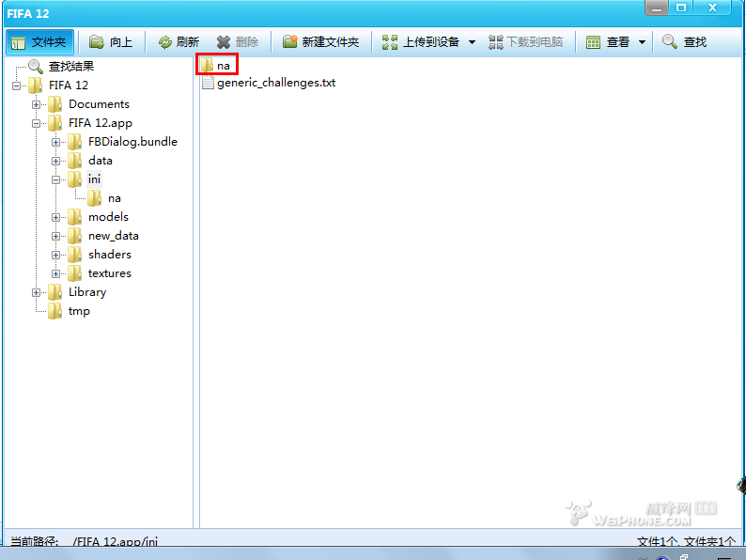The image size is (746, 560).
Task: Click the folder icon next to models
Action: point(74,217)
